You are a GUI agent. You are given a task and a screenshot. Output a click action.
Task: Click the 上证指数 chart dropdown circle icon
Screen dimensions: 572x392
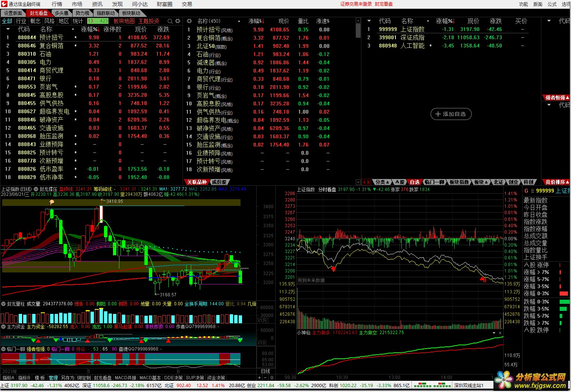tap(36, 189)
